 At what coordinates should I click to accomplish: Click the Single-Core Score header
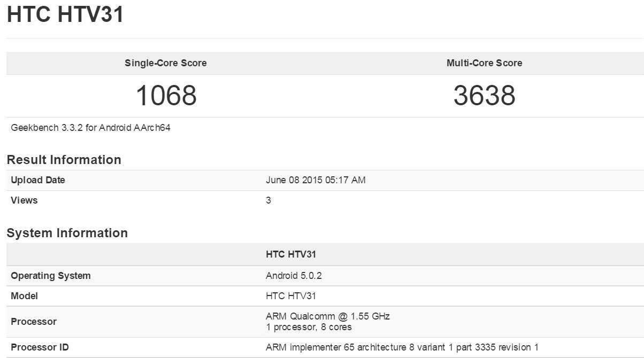coord(166,63)
